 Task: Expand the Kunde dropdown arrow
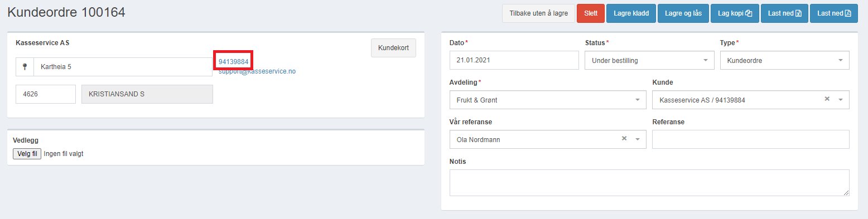coord(841,100)
